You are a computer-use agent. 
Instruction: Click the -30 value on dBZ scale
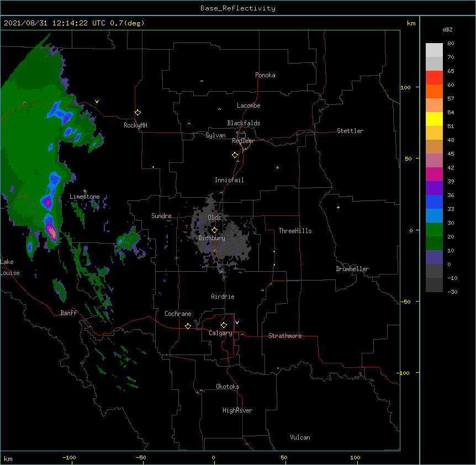tap(452, 292)
